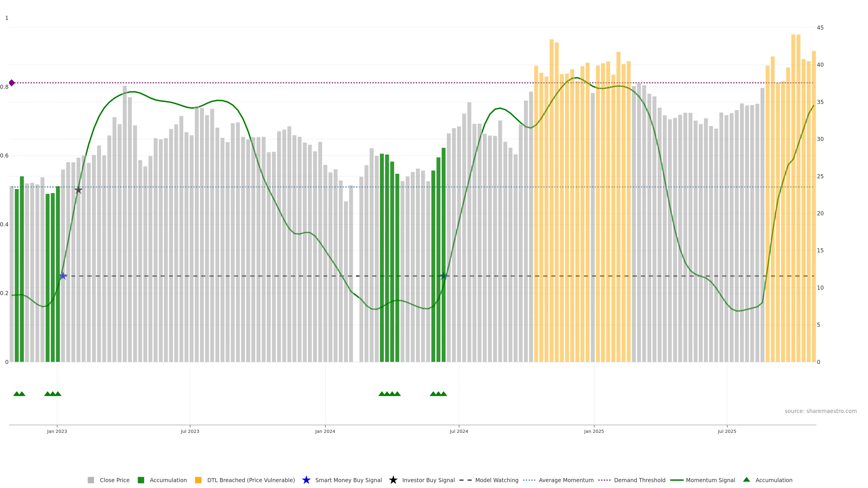This screenshot has width=868, height=488.
Task: Click the accumulation triangle cluster before Jul 2024
Action: click(438, 394)
